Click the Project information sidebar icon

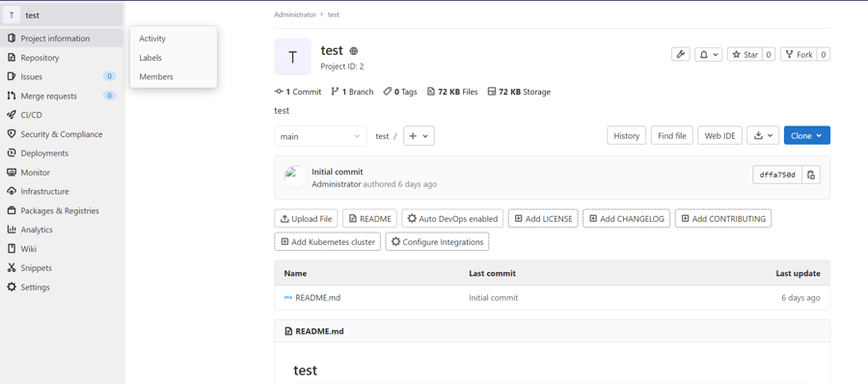[x=11, y=39]
